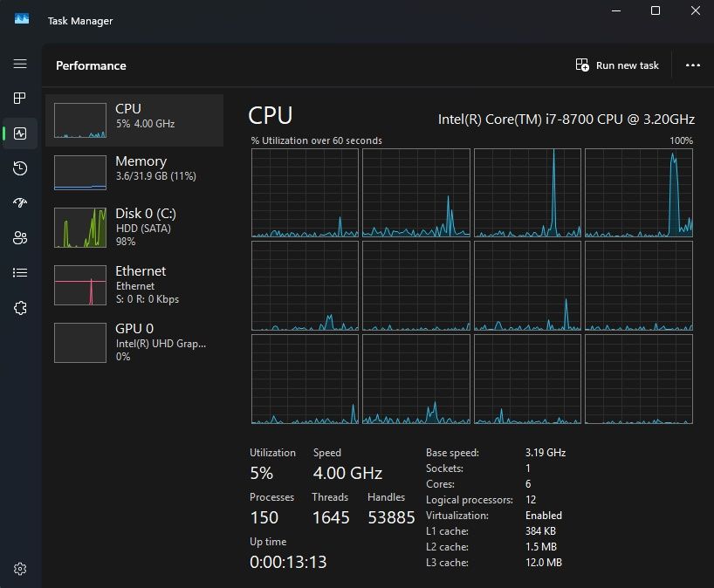Close the Task Manager window
The width and height of the screenshot is (714, 588).
pyautogui.click(x=696, y=10)
